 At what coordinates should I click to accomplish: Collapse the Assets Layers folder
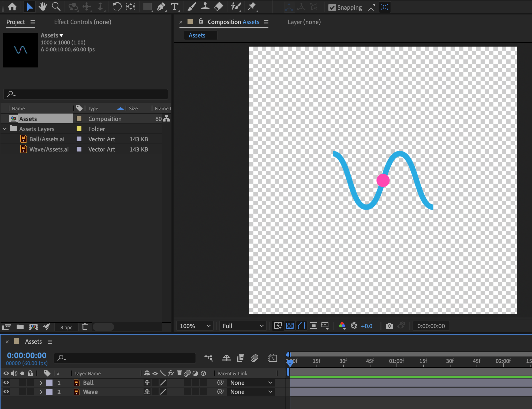(x=4, y=129)
